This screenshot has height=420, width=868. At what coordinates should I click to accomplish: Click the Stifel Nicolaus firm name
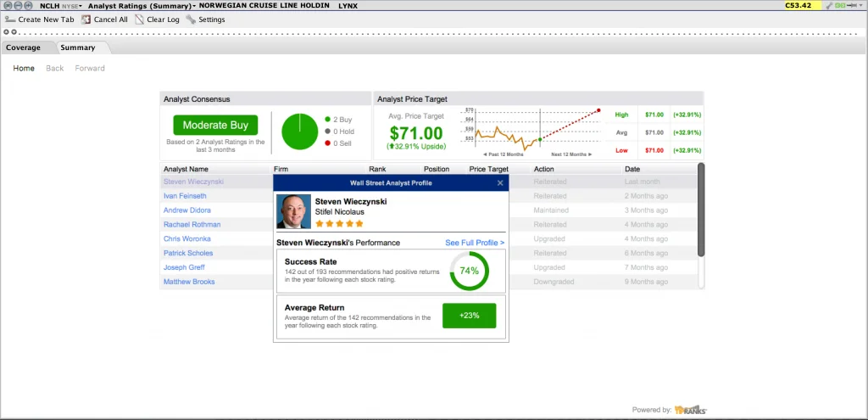point(340,211)
